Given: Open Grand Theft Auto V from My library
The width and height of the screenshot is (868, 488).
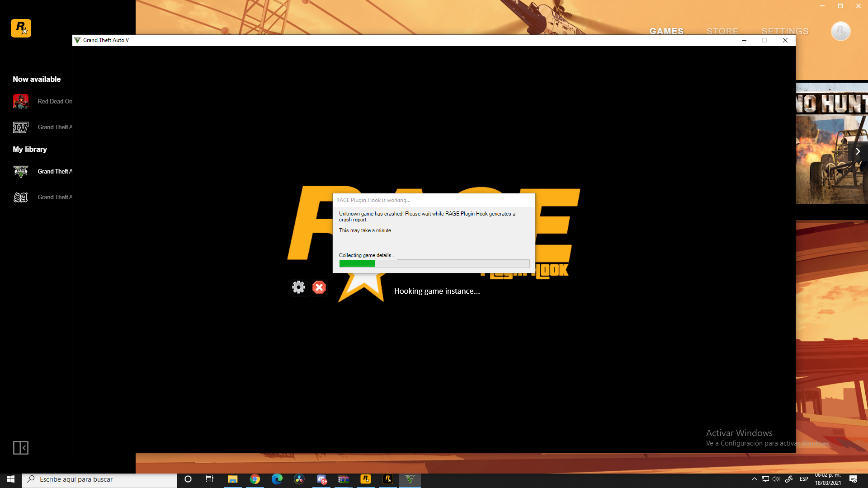Looking at the screenshot, I should point(43,172).
